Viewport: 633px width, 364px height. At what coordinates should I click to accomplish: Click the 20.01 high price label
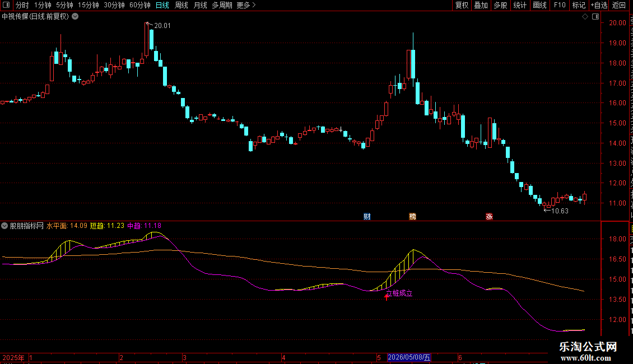click(x=162, y=26)
